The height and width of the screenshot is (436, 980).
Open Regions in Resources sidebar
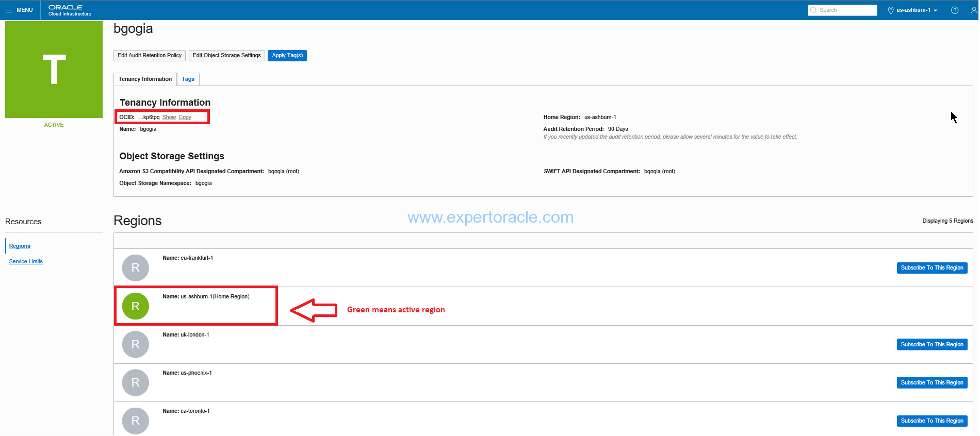[x=20, y=246]
